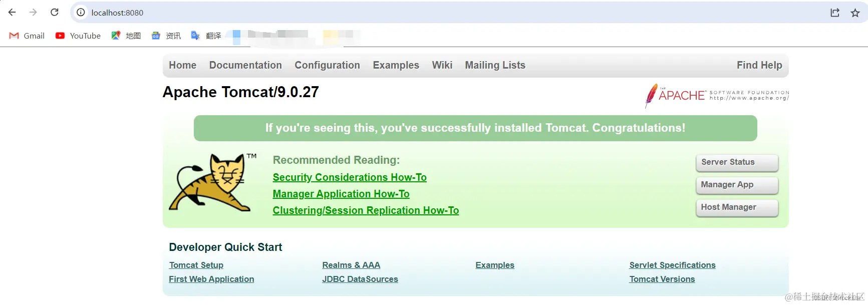Open Manager Application How-To link
Screen dimensions: 868x305
tap(341, 194)
